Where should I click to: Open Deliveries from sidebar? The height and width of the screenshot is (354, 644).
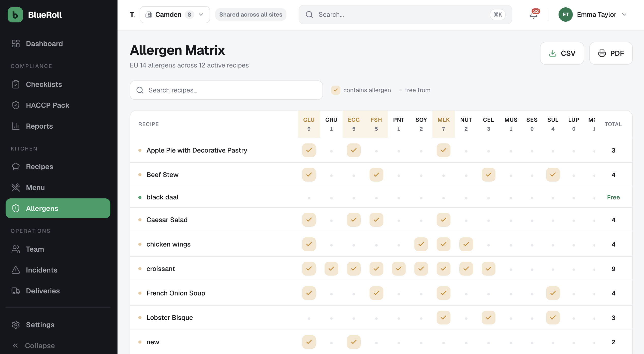(x=58, y=291)
